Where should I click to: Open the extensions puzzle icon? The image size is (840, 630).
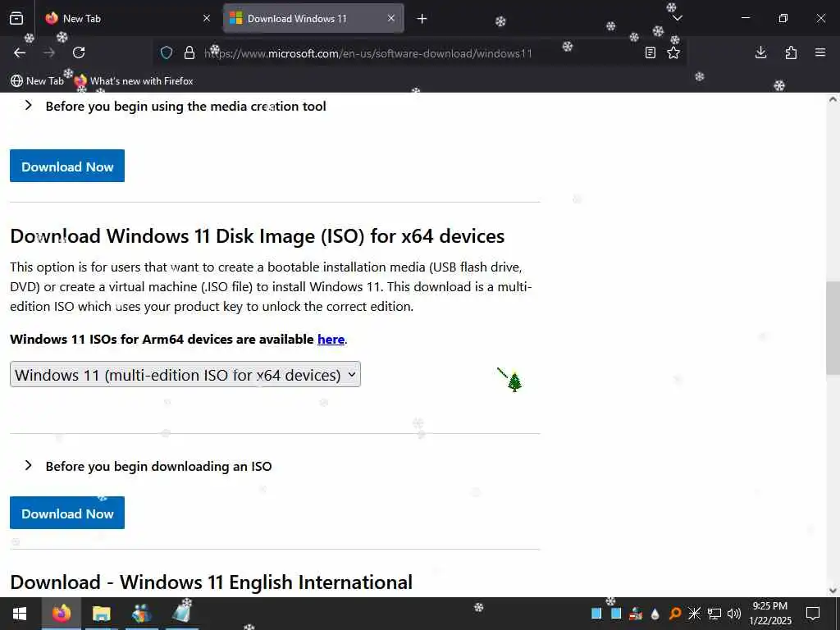pyautogui.click(x=791, y=52)
